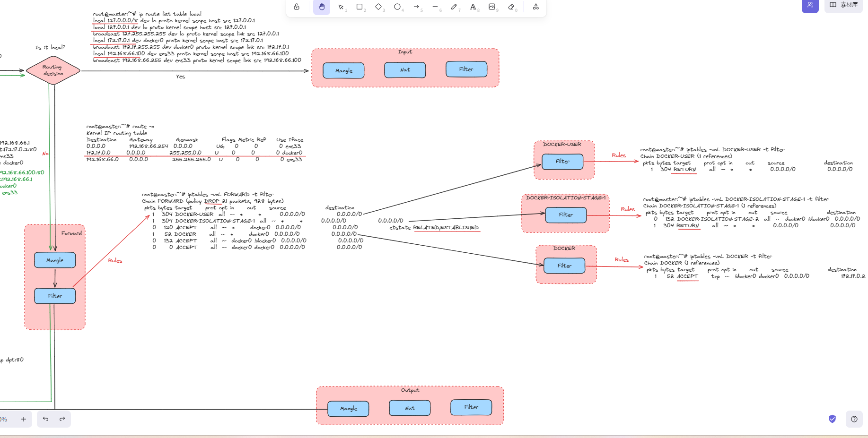
Task: Click the 'Yes' arrow label
Action: [x=181, y=77]
